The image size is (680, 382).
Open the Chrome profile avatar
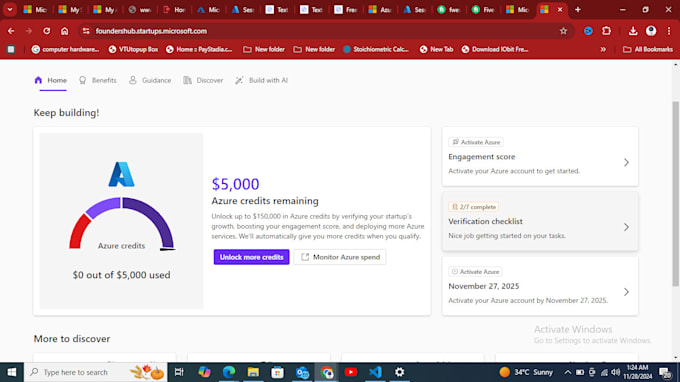coord(651,31)
